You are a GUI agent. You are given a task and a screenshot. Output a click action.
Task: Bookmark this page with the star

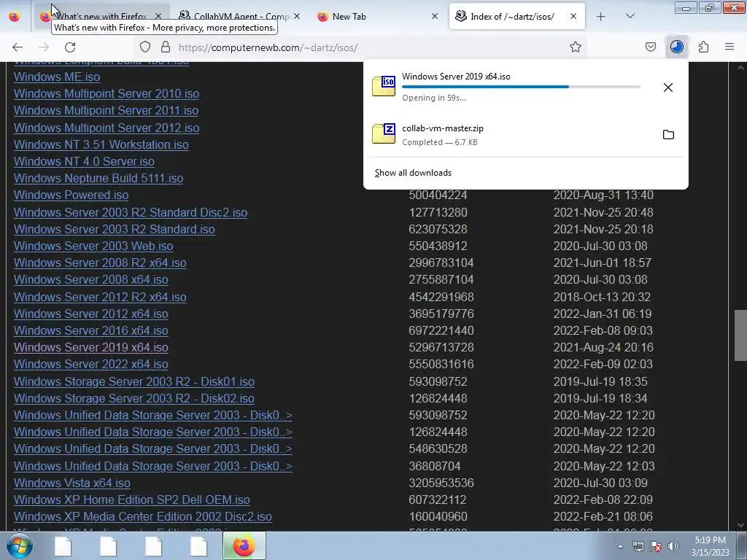576,47
